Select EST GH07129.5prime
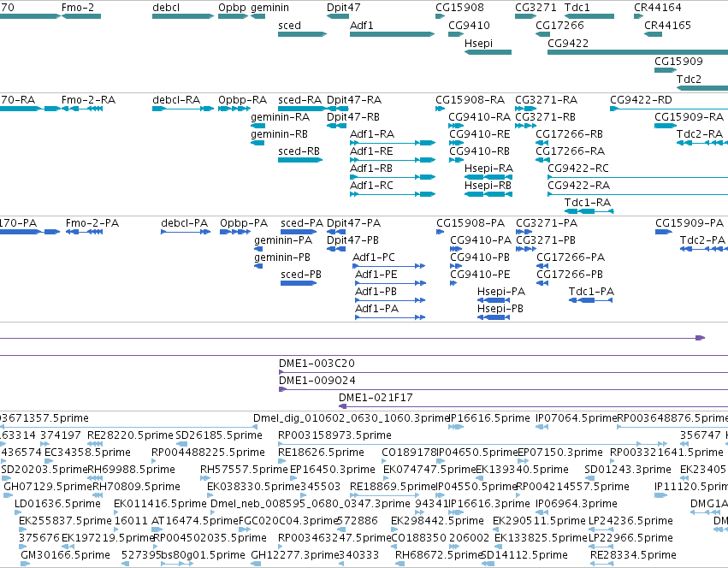 (9, 495)
